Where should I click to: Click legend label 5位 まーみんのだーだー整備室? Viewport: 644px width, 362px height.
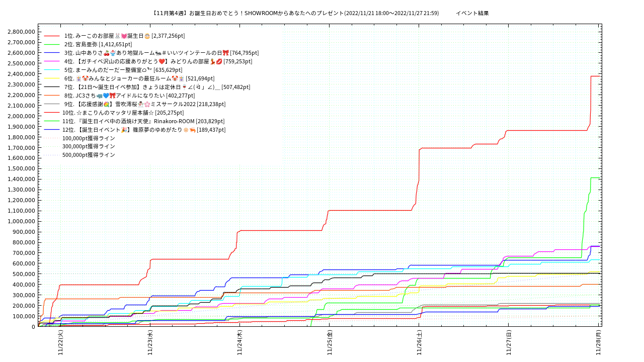pos(123,70)
